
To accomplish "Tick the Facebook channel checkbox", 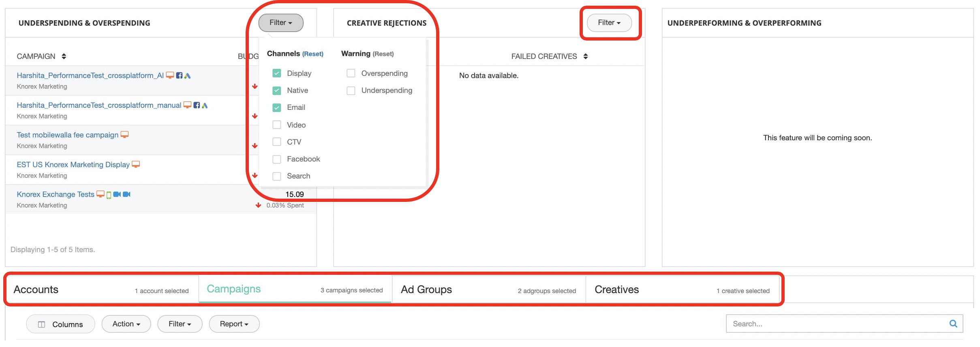I will click(x=277, y=159).
